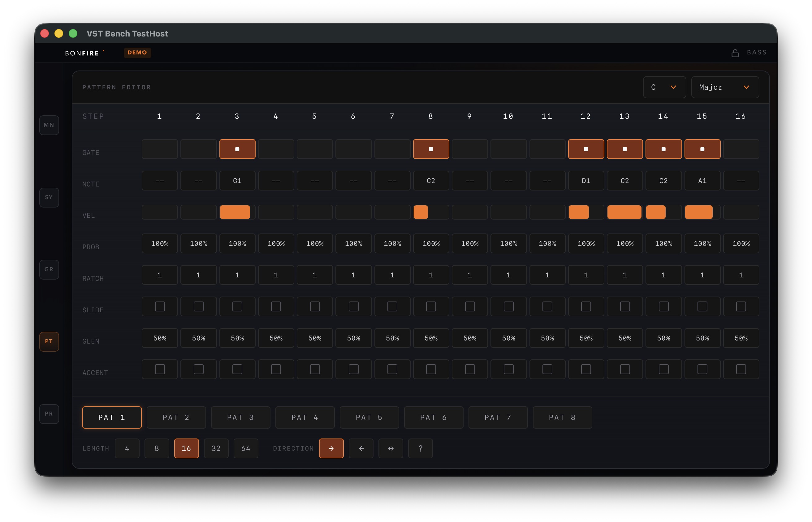Set direction to backward arrow
Image resolution: width=812 pixels, height=522 pixels.
[361, 448]
